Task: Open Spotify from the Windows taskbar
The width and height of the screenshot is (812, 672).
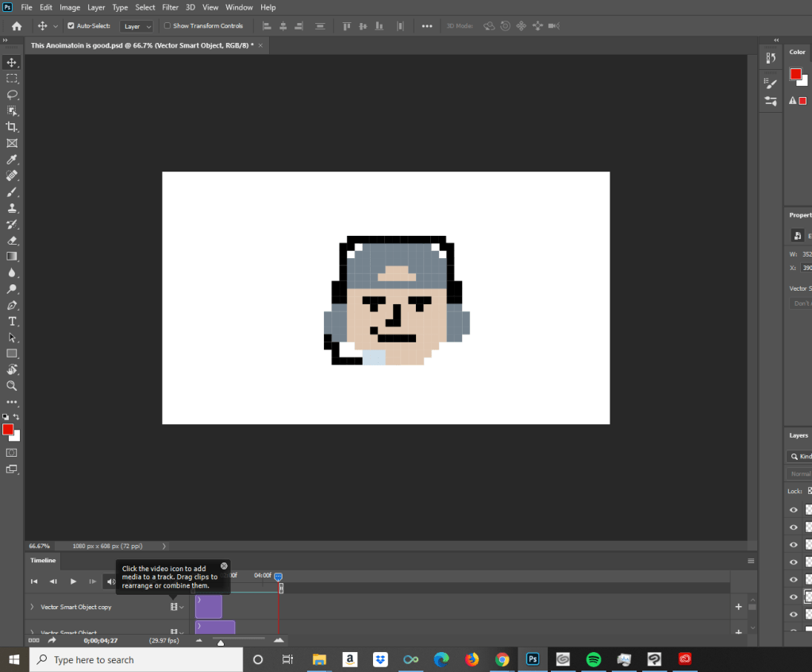Action: pos(593,659)
